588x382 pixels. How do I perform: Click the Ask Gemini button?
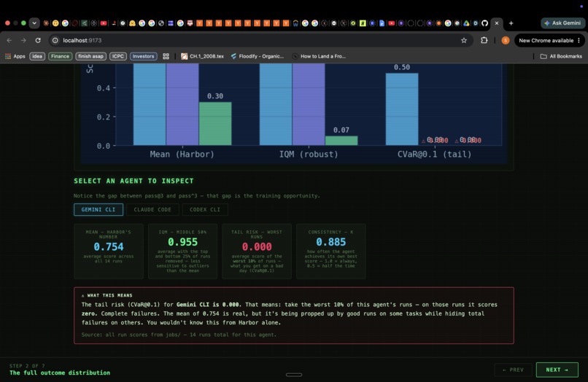pyautogui.click(x=562, y=23)
